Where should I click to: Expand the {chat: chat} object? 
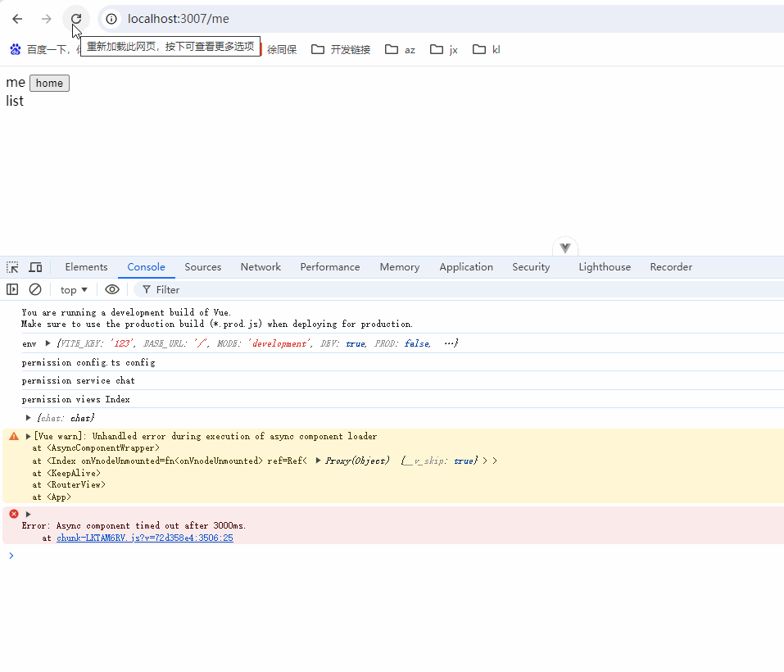click(29, 417)
